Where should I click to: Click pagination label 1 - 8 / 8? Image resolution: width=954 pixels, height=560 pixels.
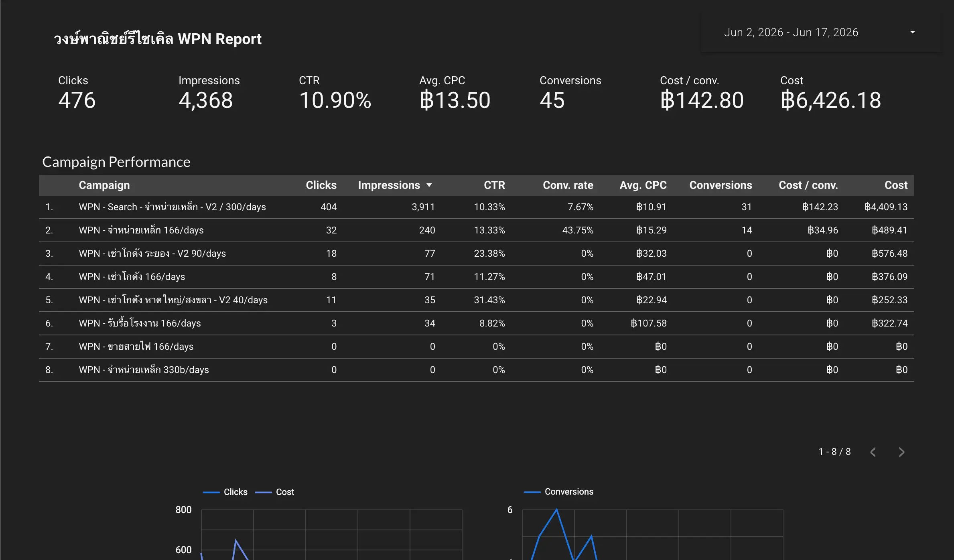834,452
